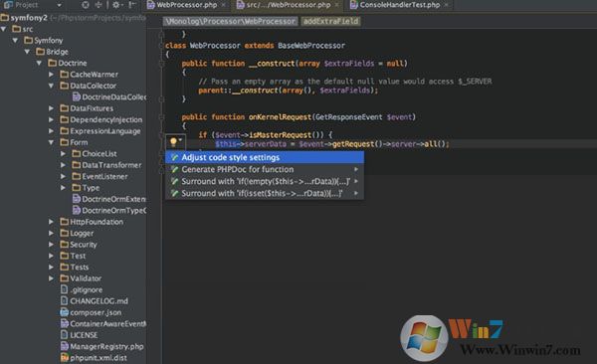The height and width of the screenshot is (364, 597).
Task: Open the CHANGELOG.md file
Action: point(99,300)
